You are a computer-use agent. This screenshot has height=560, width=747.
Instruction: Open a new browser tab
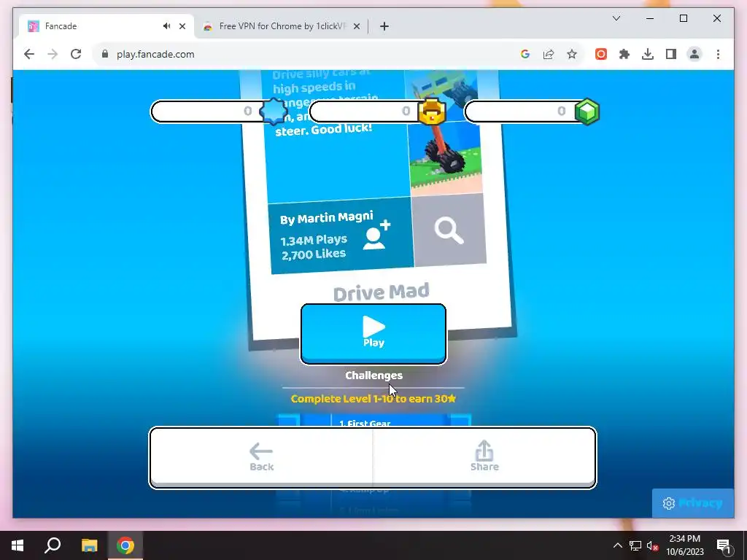tap(384, 26)
